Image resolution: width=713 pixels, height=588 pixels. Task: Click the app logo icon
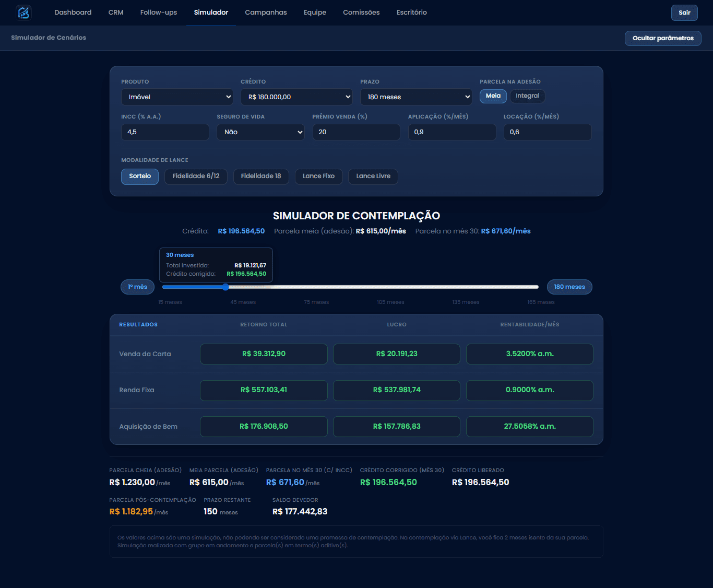point(23,13)
